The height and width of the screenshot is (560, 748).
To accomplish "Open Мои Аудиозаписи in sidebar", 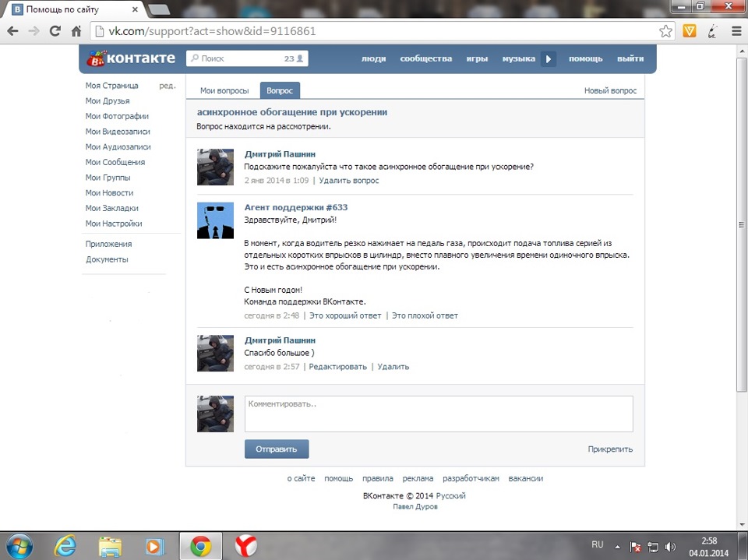I will point(118,146).
